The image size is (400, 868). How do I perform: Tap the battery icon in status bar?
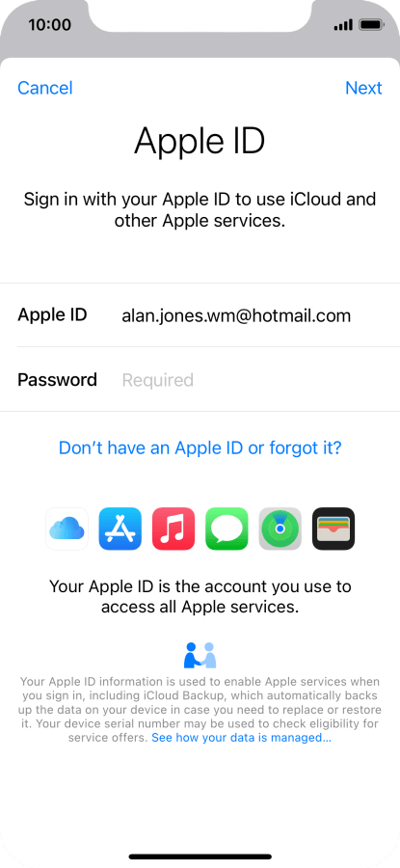tap(371, 25)
